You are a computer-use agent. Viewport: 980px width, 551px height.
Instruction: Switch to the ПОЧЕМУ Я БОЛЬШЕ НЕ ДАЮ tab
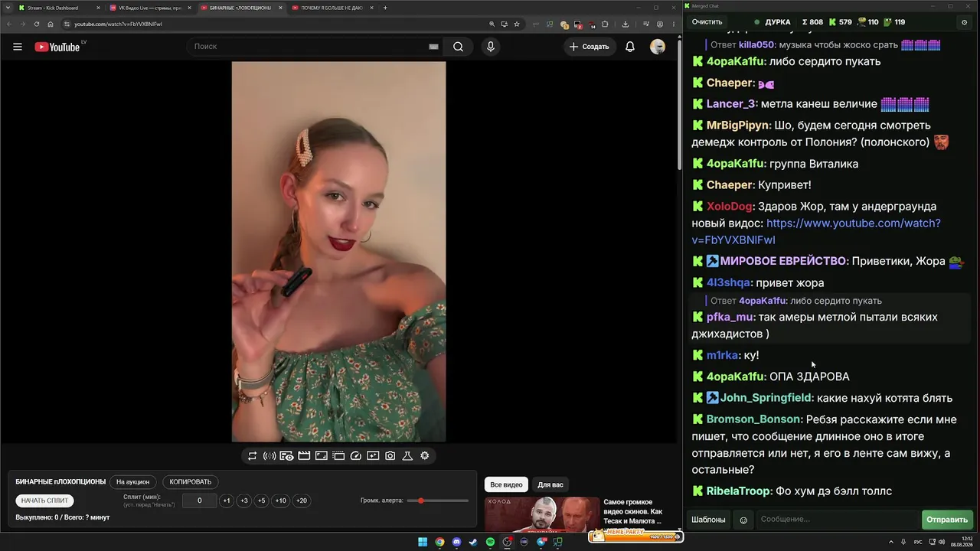[x=332, y=8]
